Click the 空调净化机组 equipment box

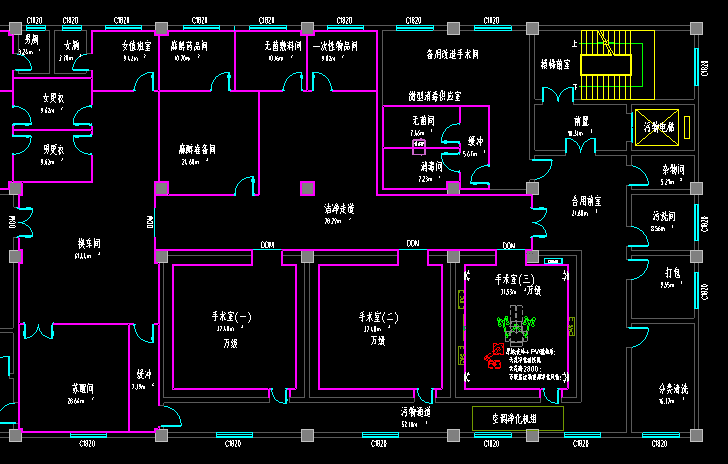pos(517,418)
